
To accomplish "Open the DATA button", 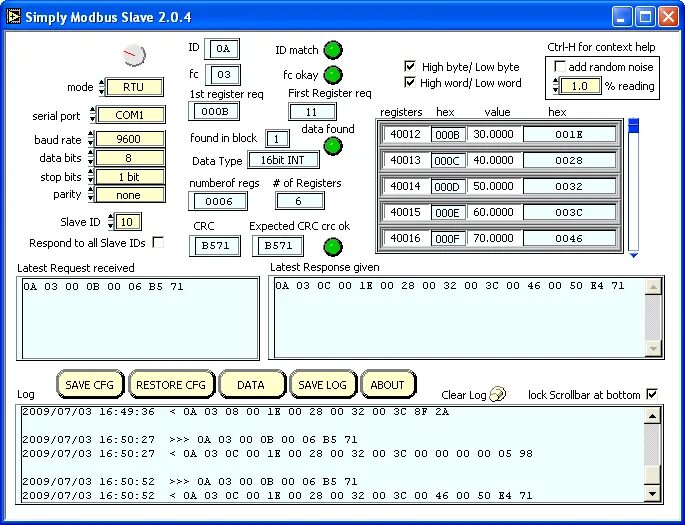I will tap(251, 385).
